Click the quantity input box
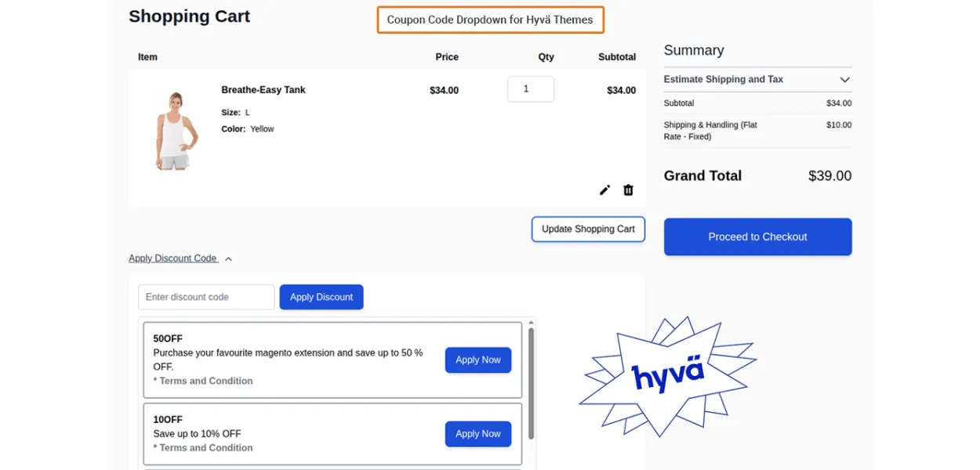The width and height of the screenshot is (980, 470). click(531, 89)
